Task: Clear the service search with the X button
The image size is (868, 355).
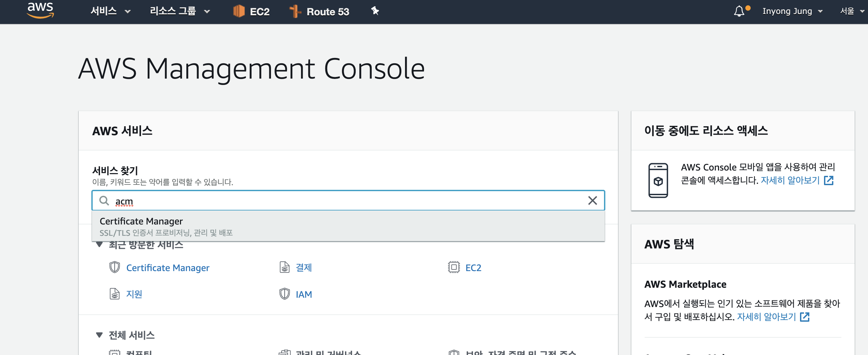Action: pos(592,200)
